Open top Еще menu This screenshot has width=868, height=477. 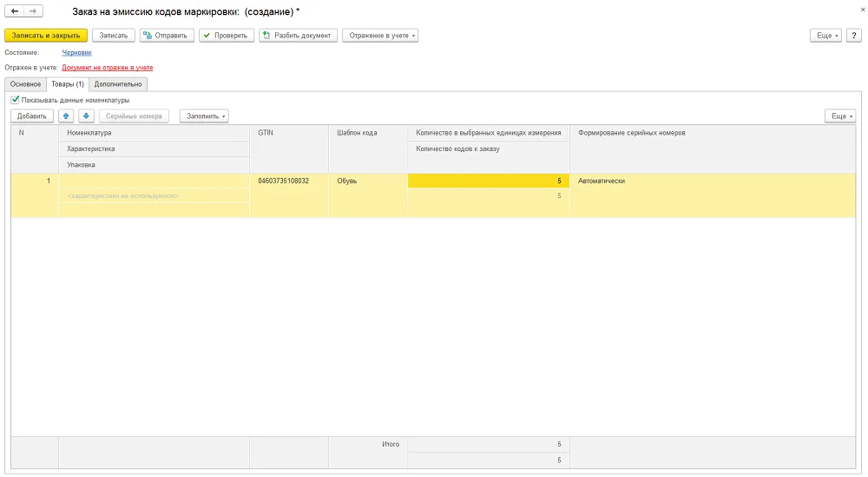(x=826, y=36)
